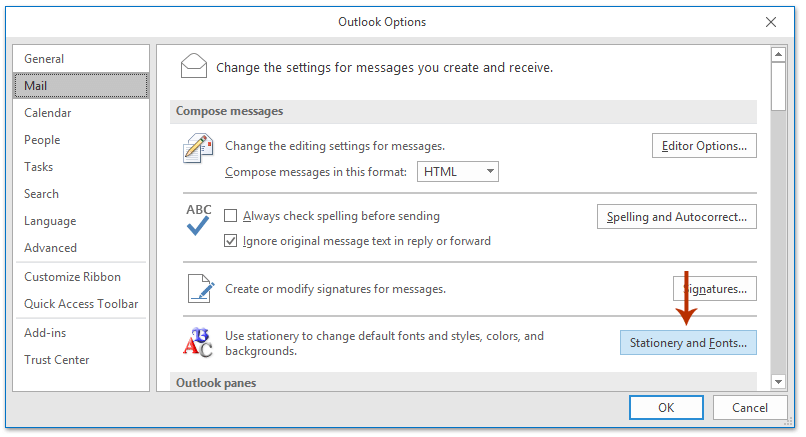Click the vertical scrollbar thumb
Screen dimensions: 806x437
pos(778,86)
